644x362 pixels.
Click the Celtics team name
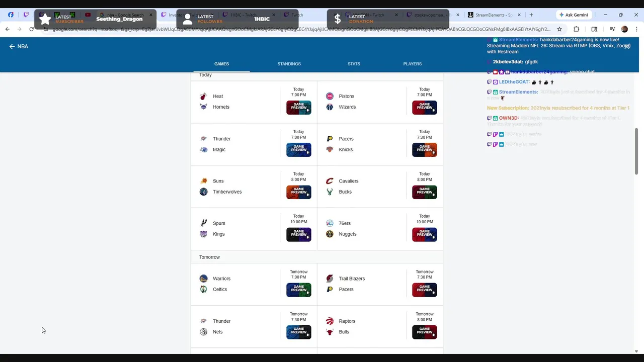pyautogui.click(x=220, y=289)
